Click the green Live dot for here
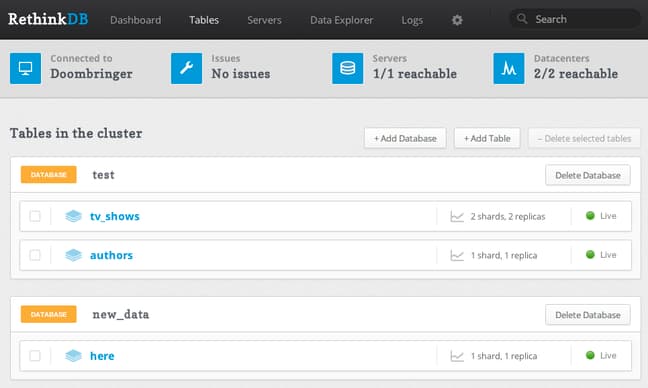 click(x=590, y=355)
